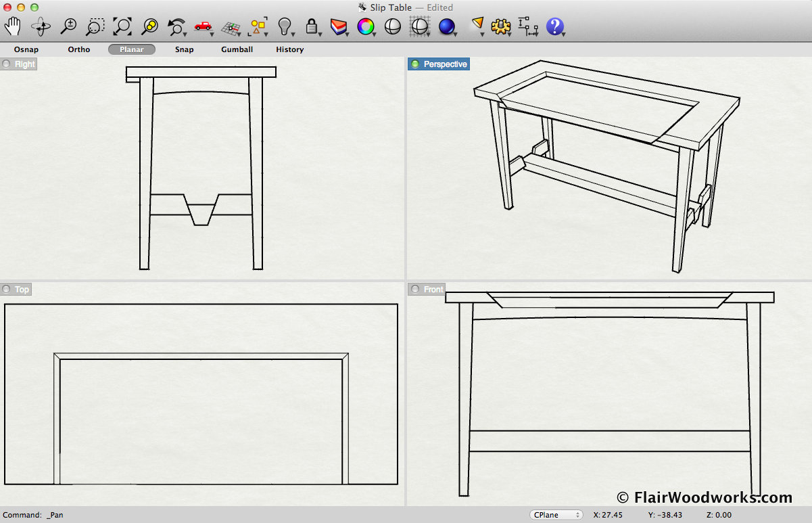
Task: Select the Pan hand tool
Action: [13, 26]
